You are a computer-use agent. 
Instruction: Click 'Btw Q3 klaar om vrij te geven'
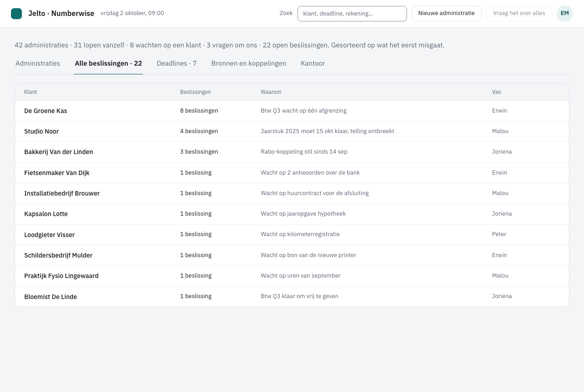(x=299, y=296)
